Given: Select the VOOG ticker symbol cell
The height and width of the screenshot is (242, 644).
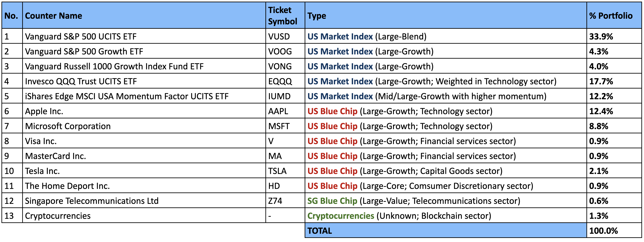Looking at the screenshot, I should click(280, 52).
